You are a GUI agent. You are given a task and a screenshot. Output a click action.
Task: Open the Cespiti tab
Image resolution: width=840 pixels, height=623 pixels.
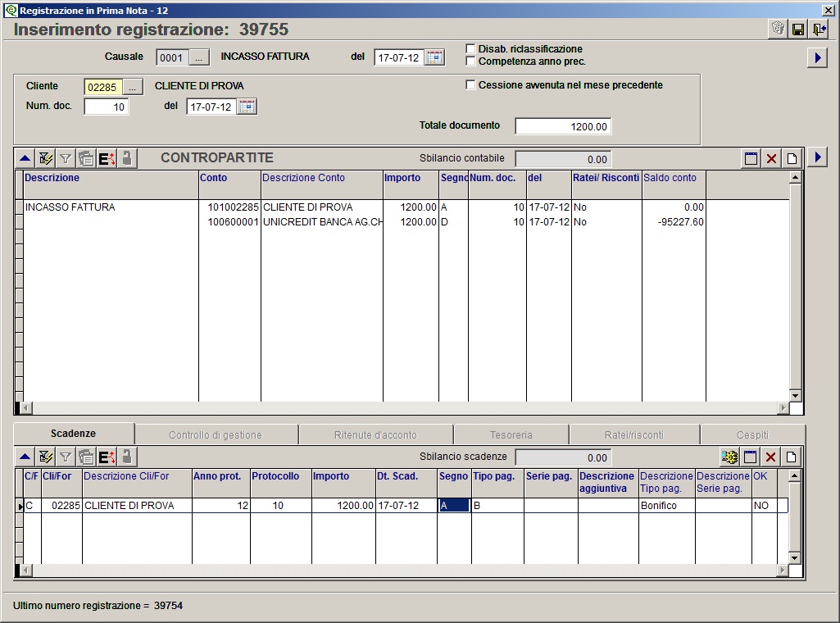[x=752, y=435]
